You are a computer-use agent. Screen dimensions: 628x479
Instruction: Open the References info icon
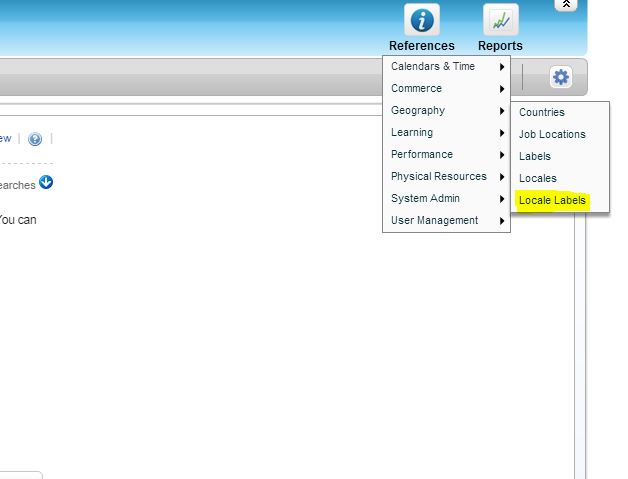click(422, 20)
